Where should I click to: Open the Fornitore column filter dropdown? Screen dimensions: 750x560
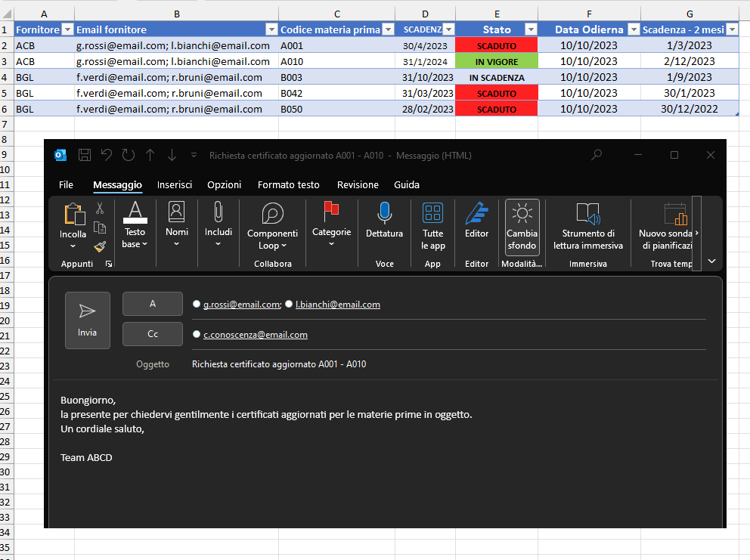coord(68,29)
